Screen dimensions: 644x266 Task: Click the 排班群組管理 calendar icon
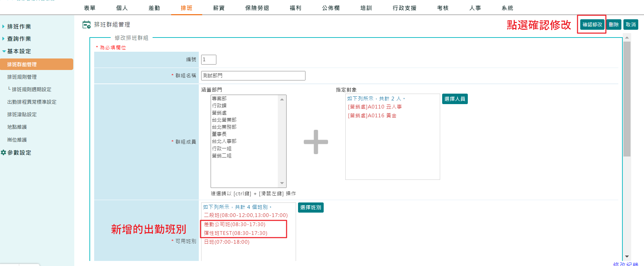[87, 25]
